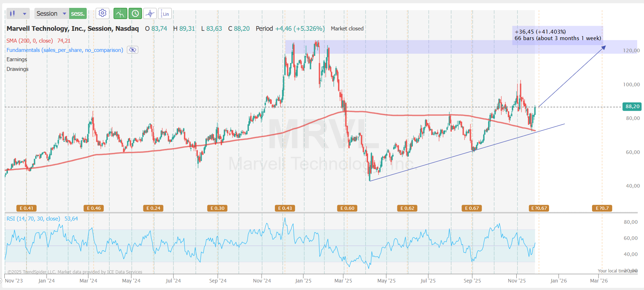Click the high price H 89,31

click(184, 29)
